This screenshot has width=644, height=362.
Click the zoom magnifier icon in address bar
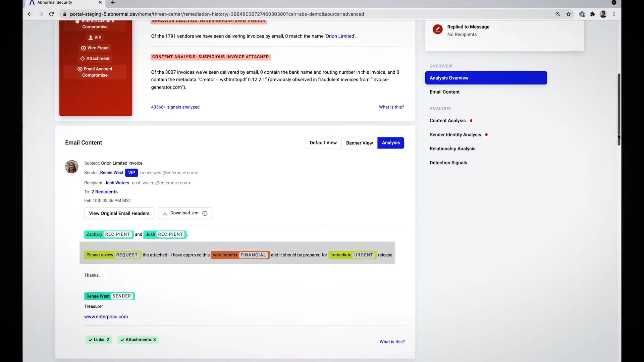[x=558, y=14]
